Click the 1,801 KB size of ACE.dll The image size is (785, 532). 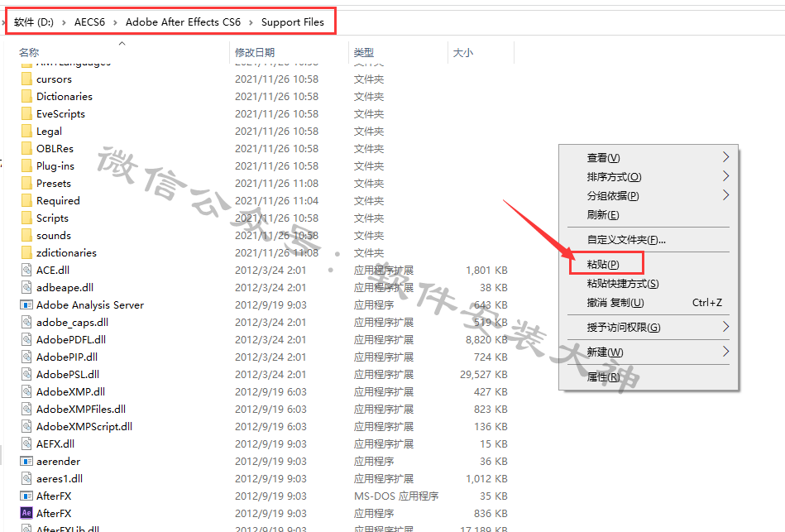click(486, 271)
